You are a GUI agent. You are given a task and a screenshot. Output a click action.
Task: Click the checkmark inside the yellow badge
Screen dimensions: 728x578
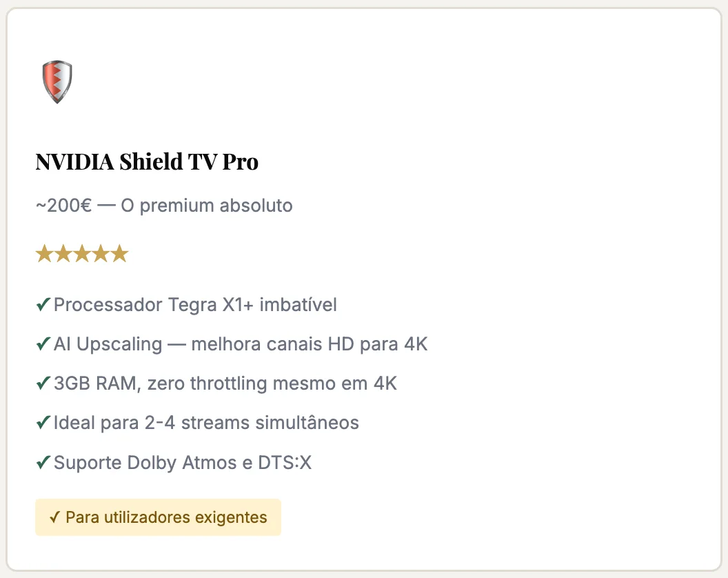[x=55, y=517]
